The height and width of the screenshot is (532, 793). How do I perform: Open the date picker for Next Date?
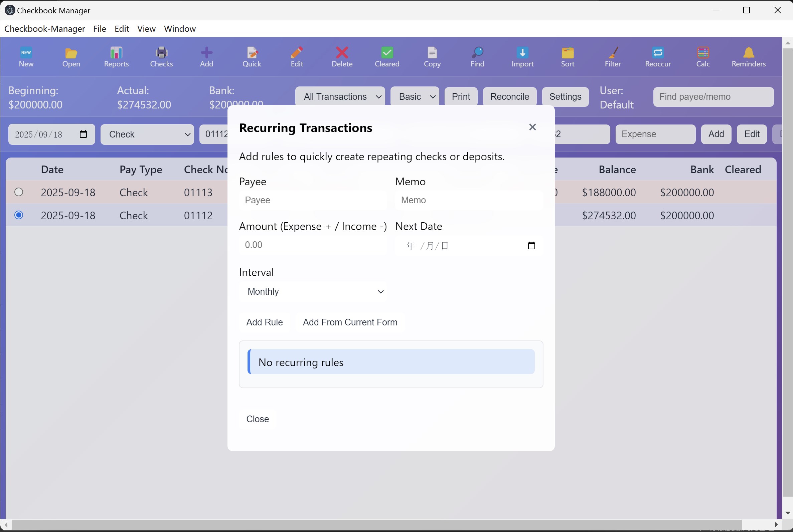pyautogui.click(x=531, y=245)
